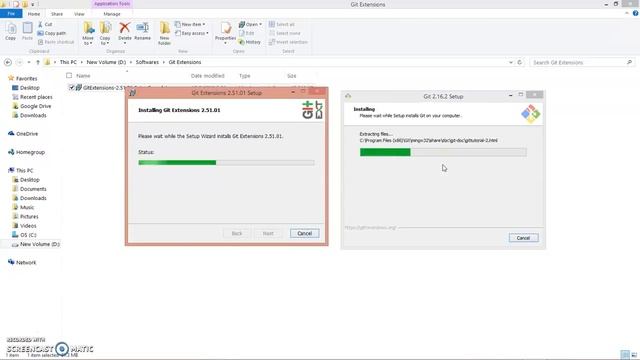640x360 pixels.
Task: Click the red Delete icon
Action: (124, 29)
